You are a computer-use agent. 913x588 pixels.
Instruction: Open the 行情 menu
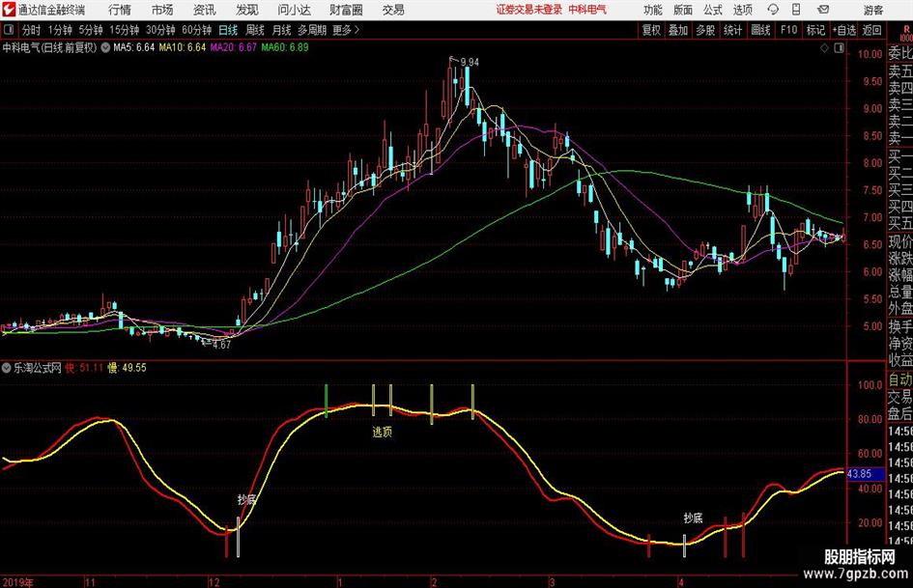[120, 10]
